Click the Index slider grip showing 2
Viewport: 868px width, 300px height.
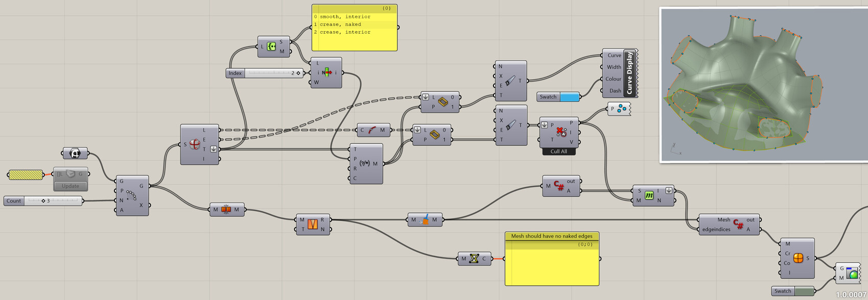coord(298,73)
